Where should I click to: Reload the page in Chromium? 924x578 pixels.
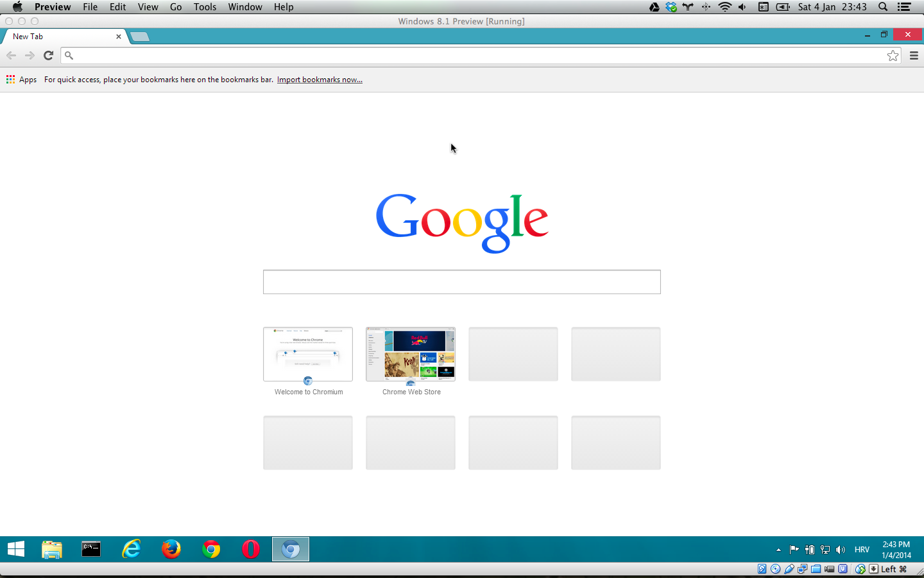coord(48,55)
